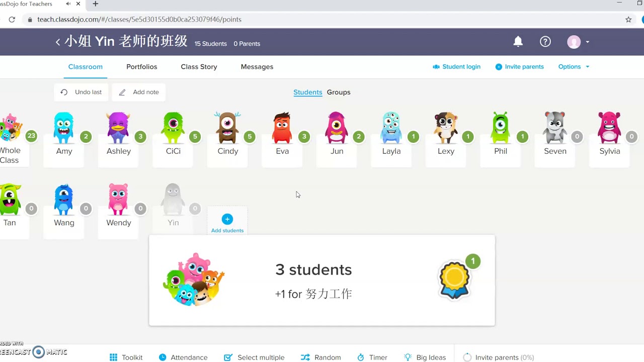Click the monster group image in notification
This screenshot has width=644, height=362.
[x=193, y=280]
